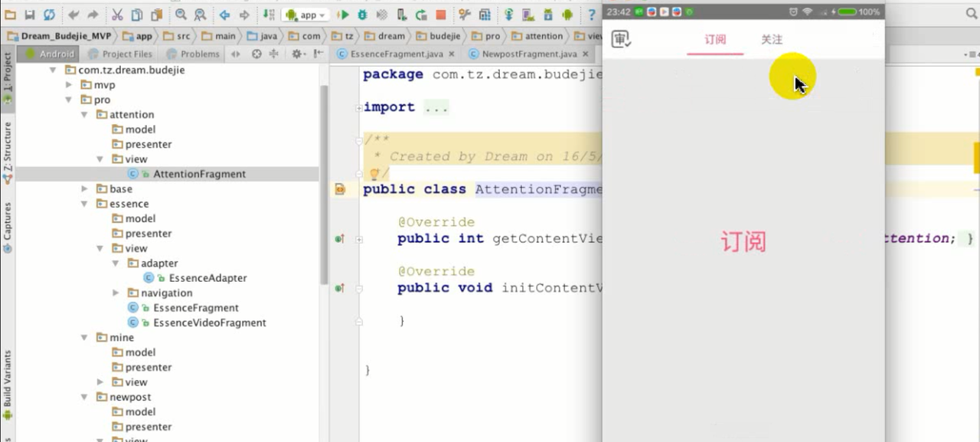Open the Captures side tool window
The image size is (980, 442).
[8, 227]
